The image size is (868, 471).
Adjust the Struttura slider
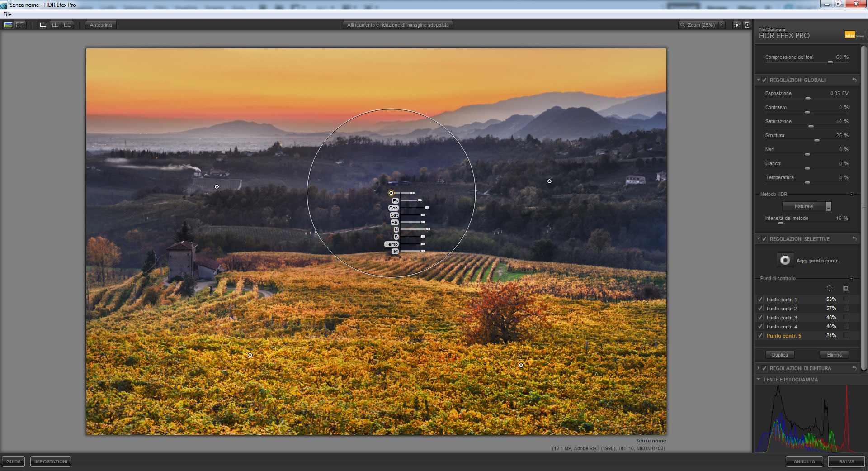(x=817, y=140)
